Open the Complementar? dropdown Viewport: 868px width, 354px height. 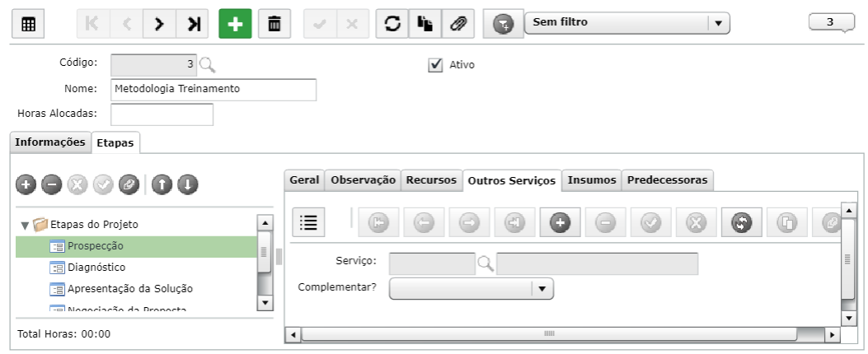[x=471, y=288]
